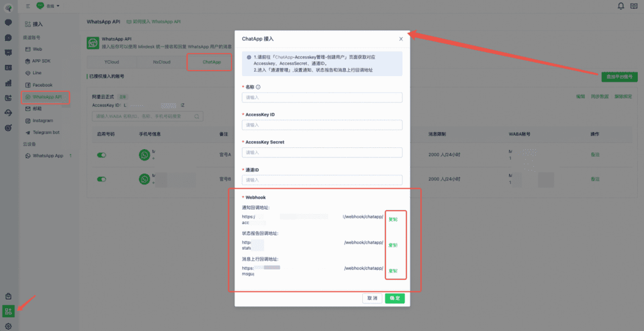Click the 同步数据 link

599,96
